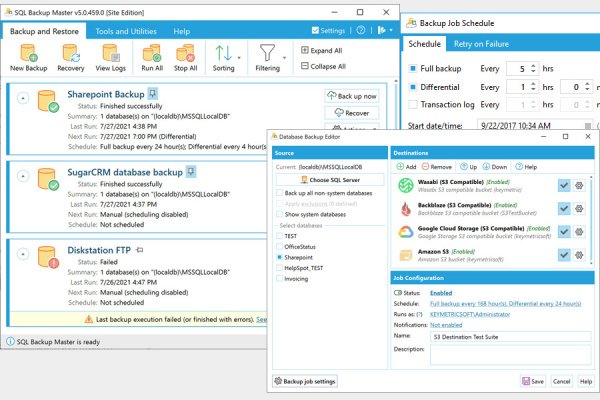Screen dimensions: 600x400
Task: Select the Wasabi destination logo
Action: [x=406, y=186]
